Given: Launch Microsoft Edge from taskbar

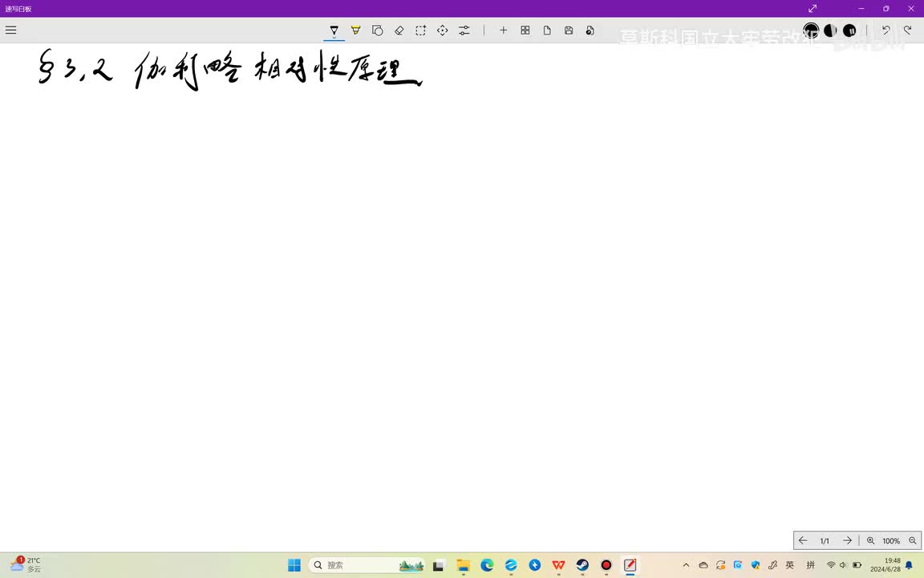Looking at the screenshot, I should pyautogui.click(x=487, y=565).
